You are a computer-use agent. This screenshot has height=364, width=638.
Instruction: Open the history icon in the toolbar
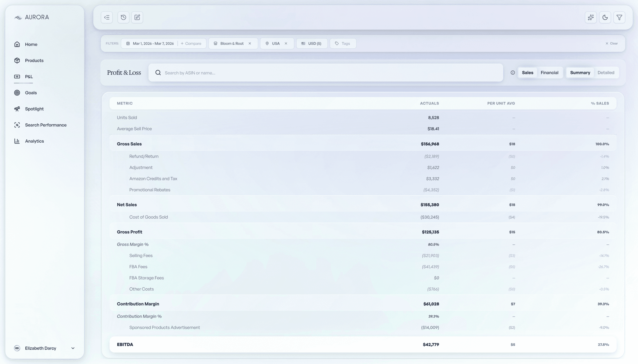[x=123, y=17]
